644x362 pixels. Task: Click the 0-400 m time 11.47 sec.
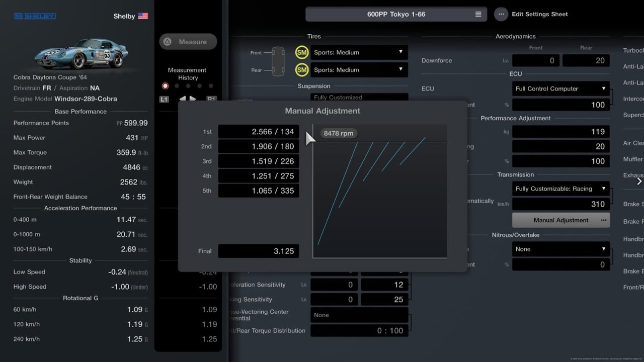point(132,220)
